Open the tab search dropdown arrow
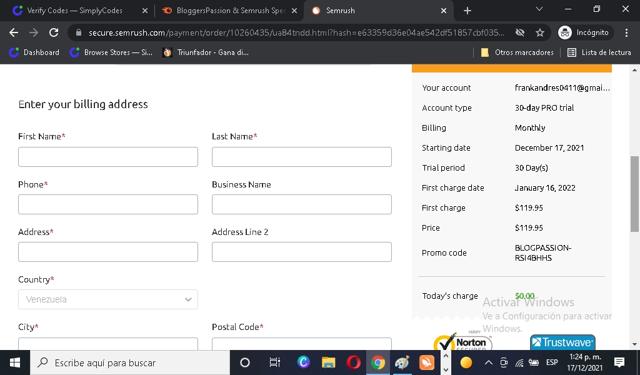The height and width of the screenshot is (375, 640). point(539,9)
